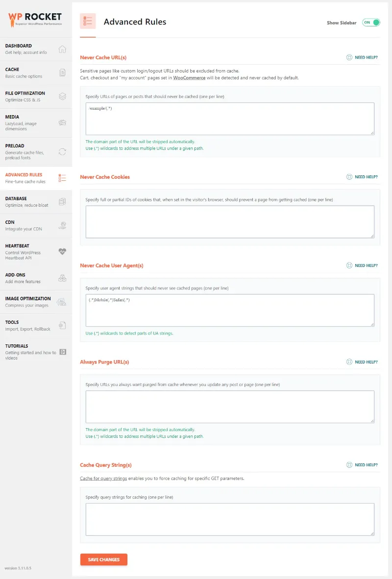This screenshot has width=392, height=579.
Task: Click the WP Rocket logo
Action: [x=34, y=20]
